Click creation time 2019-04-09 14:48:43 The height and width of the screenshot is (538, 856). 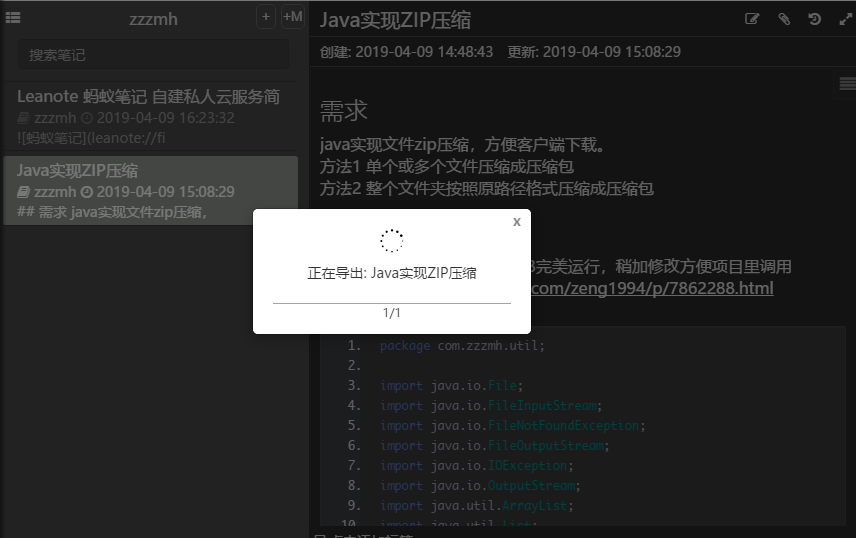424,52
